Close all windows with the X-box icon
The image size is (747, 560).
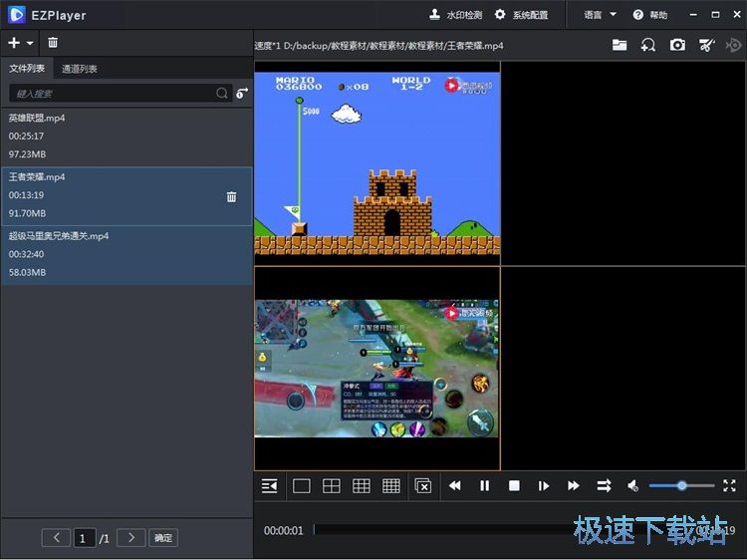point(423,486)
